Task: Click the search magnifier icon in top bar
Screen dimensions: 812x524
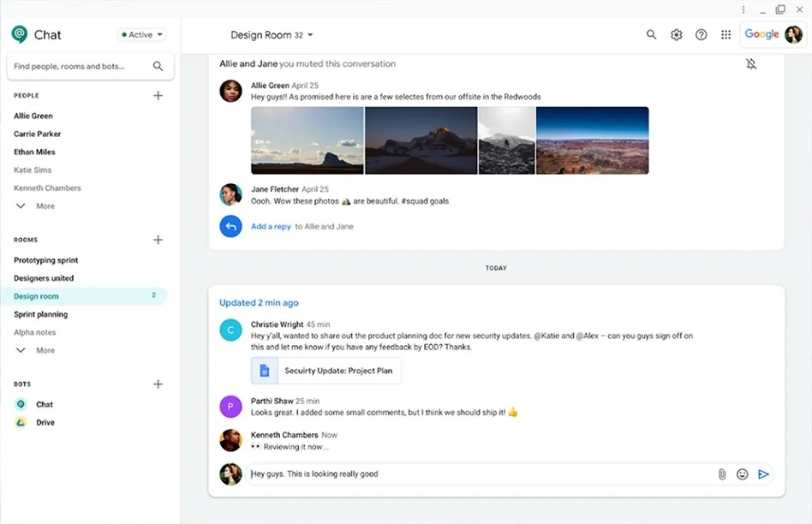Action: 651,35
